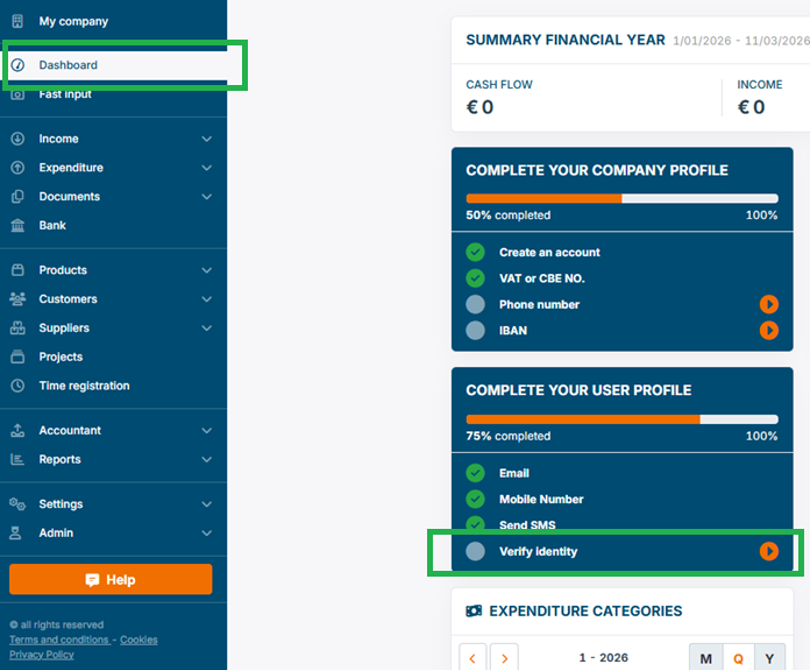Click the company profile progress bar
Viewport: 810px width, 670px height.
point(622,198)
